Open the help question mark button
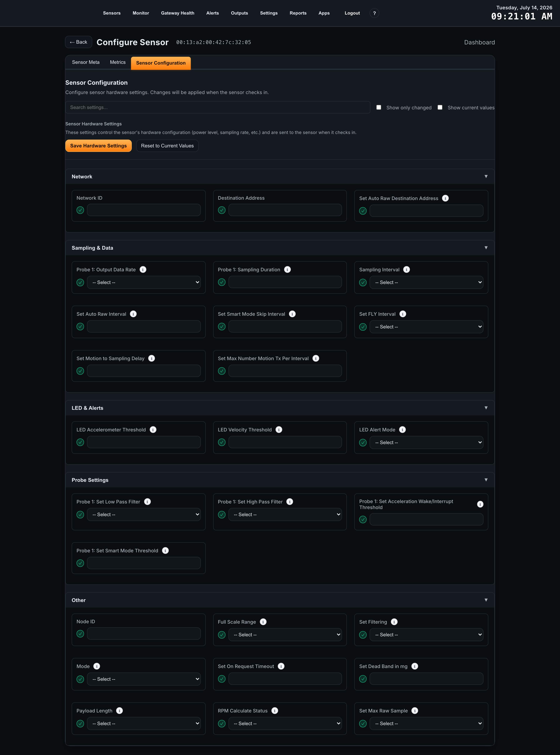The image size is (560, 755). (374, 13)
